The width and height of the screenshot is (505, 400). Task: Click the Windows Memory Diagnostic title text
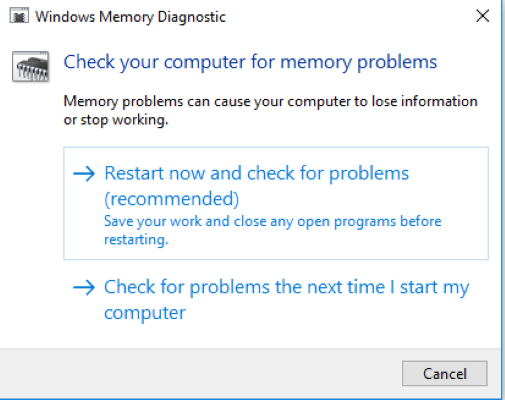coord(130,17)
